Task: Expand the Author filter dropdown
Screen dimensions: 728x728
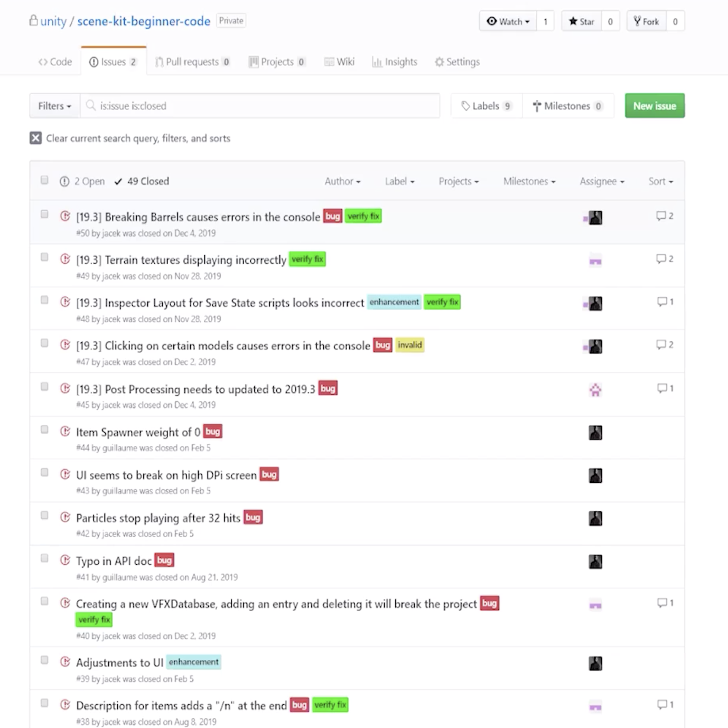Action: [x=342, y=181]
